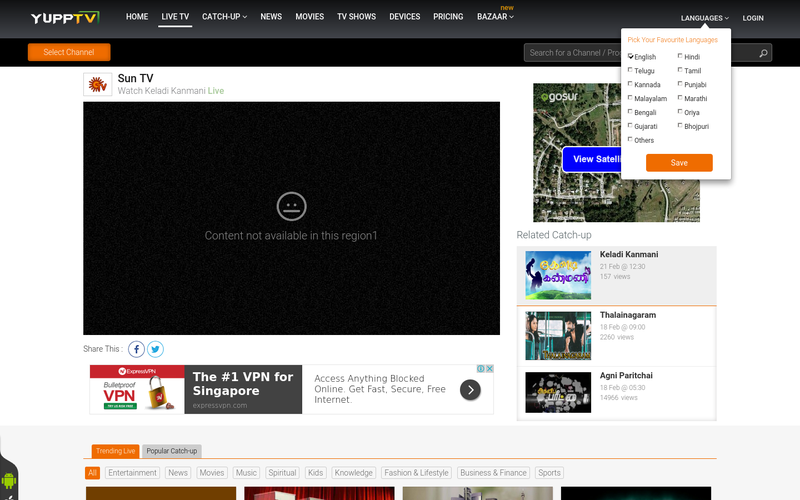The height and width of the screenshot is (500, 800).
Task: Open the Devices navigation item
Action: [x=405, y=17]
